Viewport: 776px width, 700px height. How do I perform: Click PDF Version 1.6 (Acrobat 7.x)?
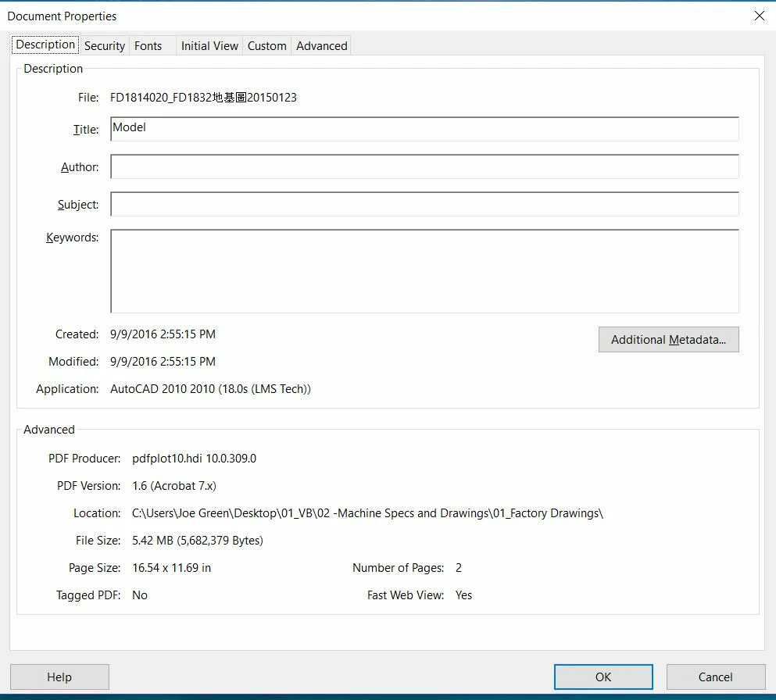pos(174,486)
